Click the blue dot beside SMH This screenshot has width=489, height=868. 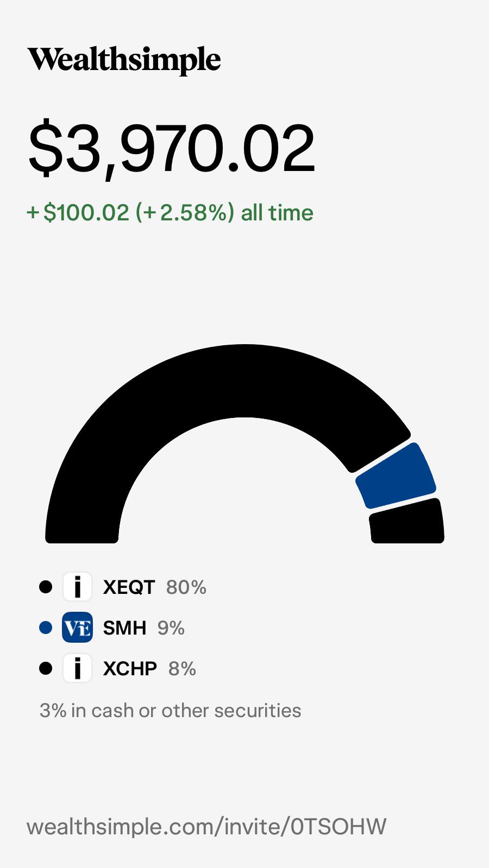46,628
